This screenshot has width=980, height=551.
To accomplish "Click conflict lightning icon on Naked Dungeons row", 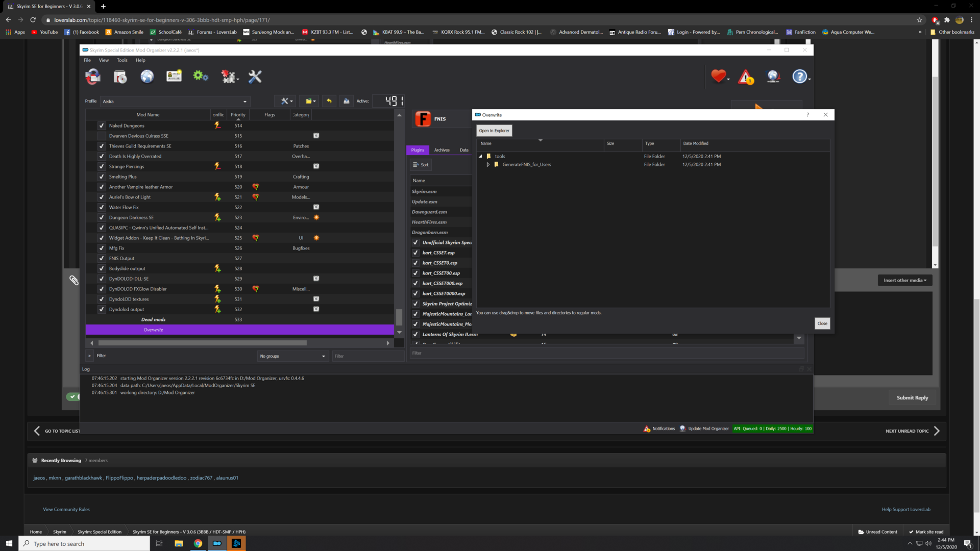I will [x=217, y=126].
